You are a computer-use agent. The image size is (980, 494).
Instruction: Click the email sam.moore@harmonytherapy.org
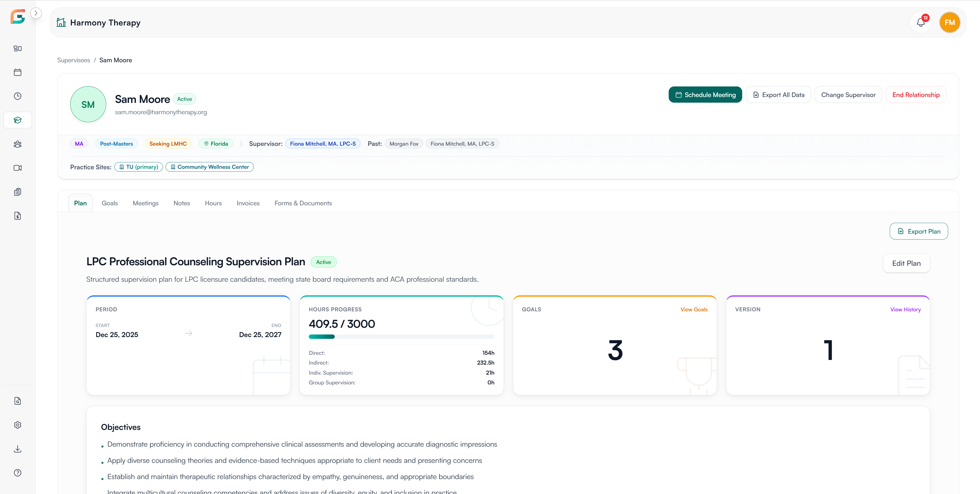[x=161, y=112]
